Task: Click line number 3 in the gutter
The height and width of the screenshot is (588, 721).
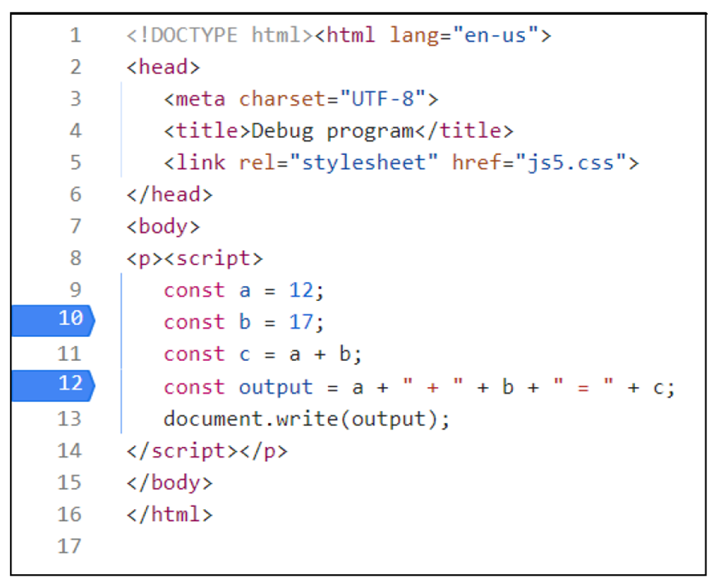Action: point(75,99)
